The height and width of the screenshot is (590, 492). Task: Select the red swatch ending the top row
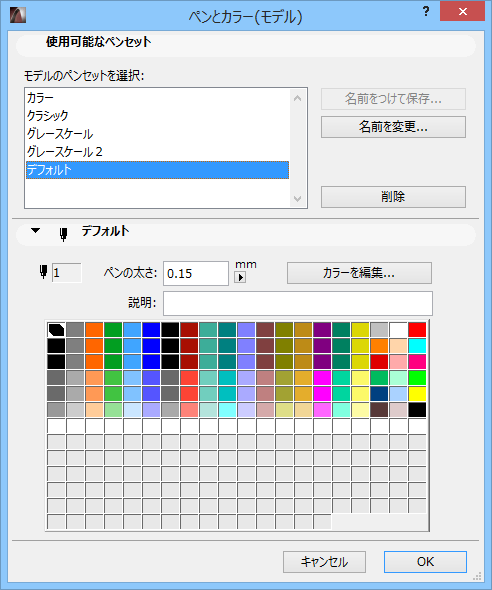point(417,330)
